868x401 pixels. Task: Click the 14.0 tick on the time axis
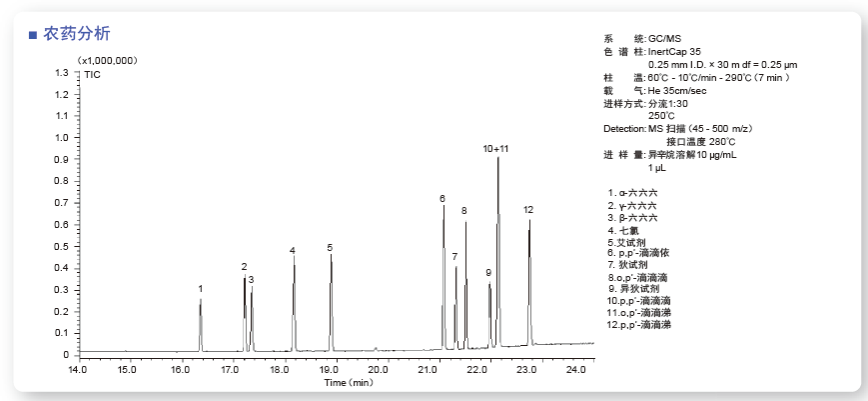77,370
